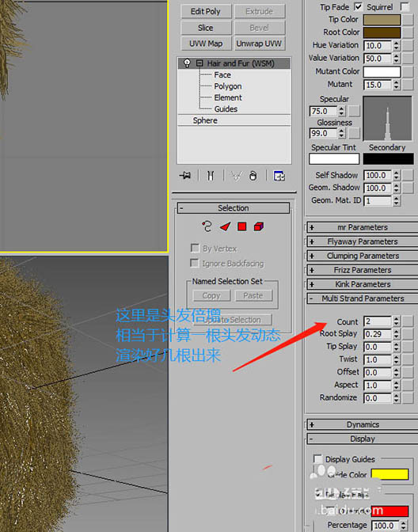Expand the Dynamics rollout
Viewport: 418px width, 532px height.
tap(363, 425)
